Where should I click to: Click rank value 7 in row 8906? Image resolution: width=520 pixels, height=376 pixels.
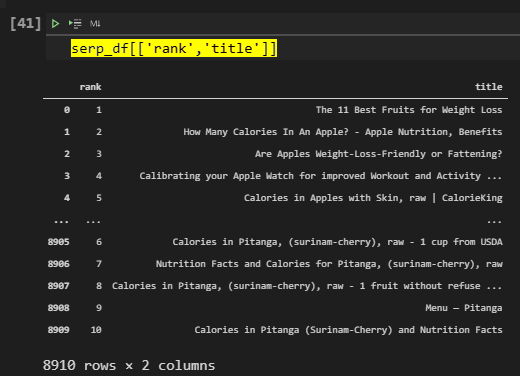pos(99,264)
